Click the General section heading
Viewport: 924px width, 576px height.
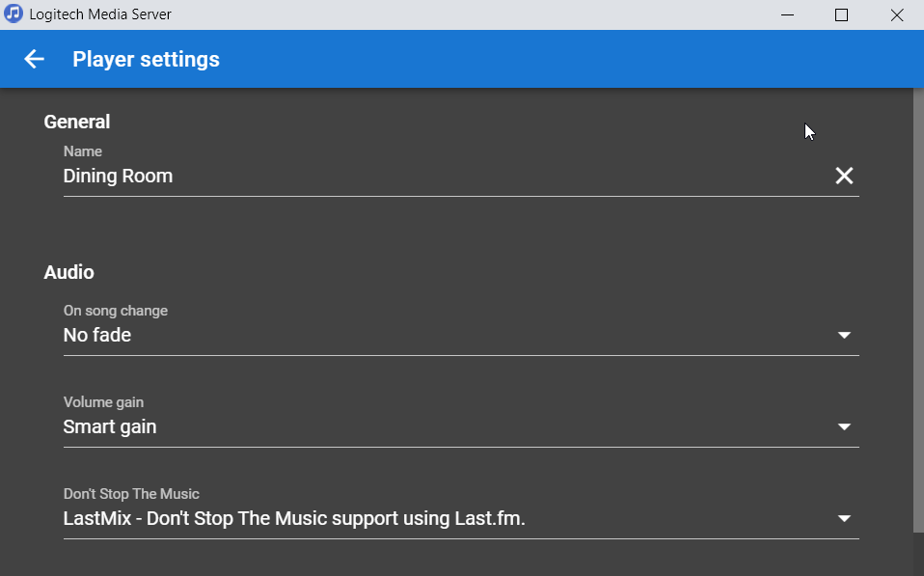[x=77, y=122]
